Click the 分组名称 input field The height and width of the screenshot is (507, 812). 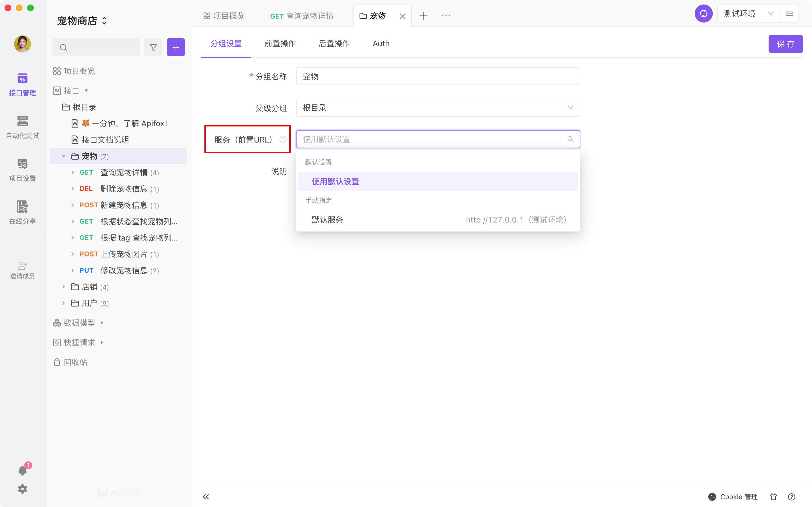coord(438,76)
